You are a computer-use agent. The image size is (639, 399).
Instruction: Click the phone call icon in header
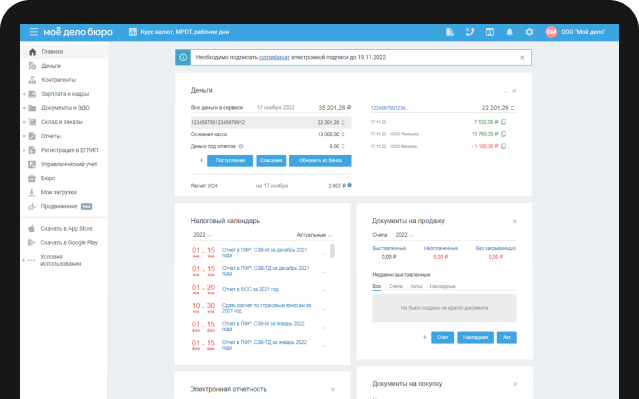[469, 32]
